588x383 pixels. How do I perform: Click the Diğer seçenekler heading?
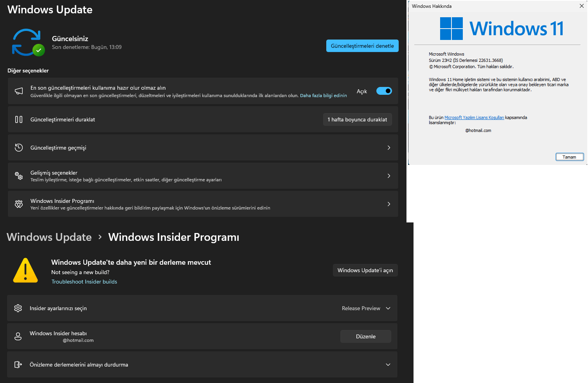28,70
